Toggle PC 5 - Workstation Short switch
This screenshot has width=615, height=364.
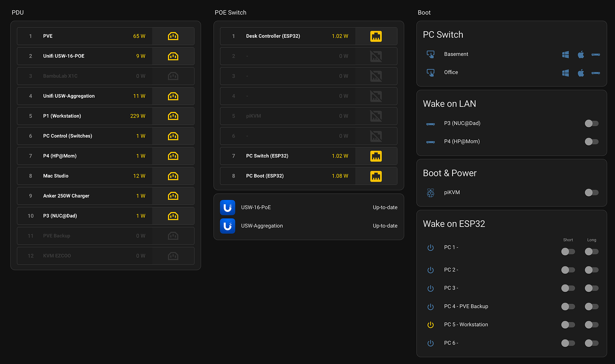point(568,325)
